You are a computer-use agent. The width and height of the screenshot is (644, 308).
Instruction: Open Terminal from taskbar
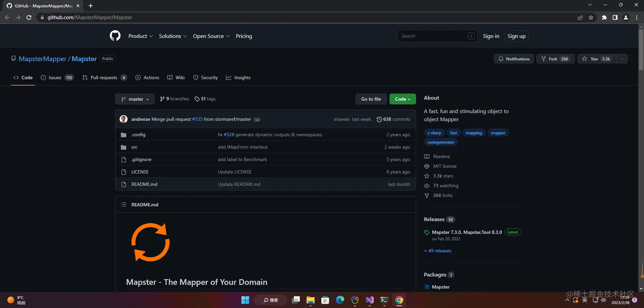[x=384, y=300]
